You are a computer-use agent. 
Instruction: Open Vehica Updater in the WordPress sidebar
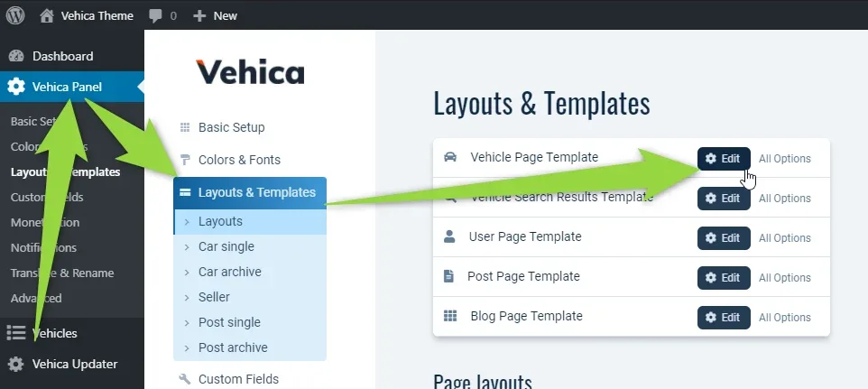(72, 364)
